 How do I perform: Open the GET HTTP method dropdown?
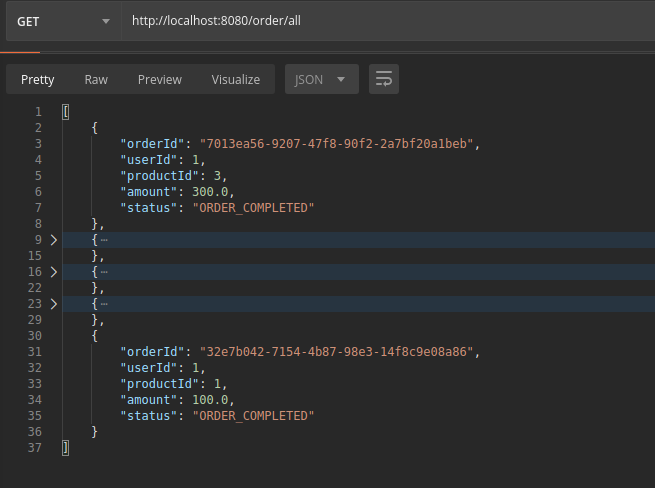[x=63, y=21]
